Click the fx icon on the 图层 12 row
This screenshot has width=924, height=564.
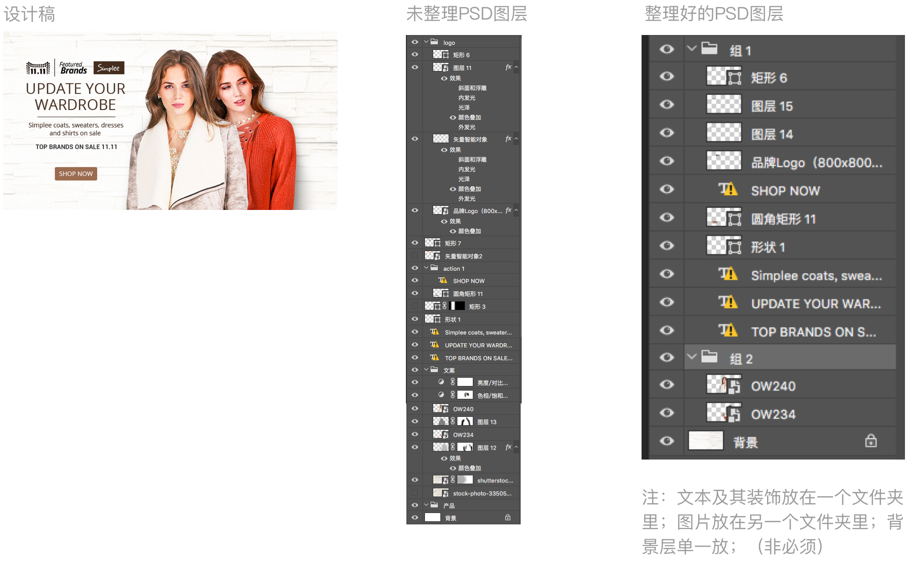click(x=508, y=447)
